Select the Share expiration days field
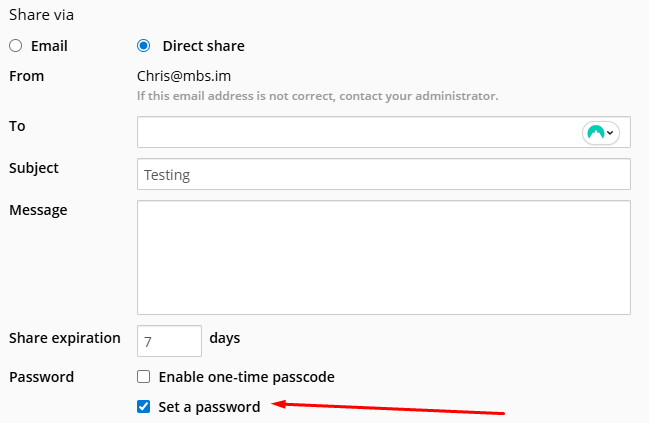Viewport: 649px width, 423px height. (x=169, y=341)
